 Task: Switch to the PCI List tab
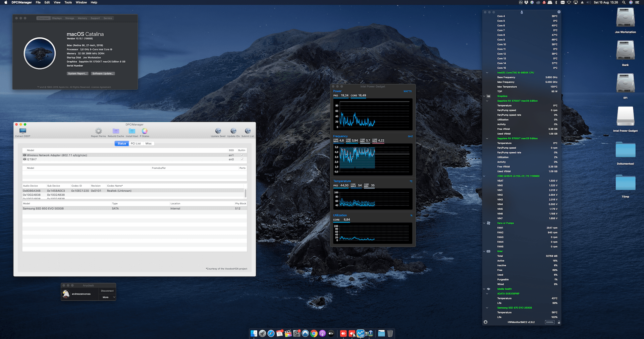click(x=136, y=143)
